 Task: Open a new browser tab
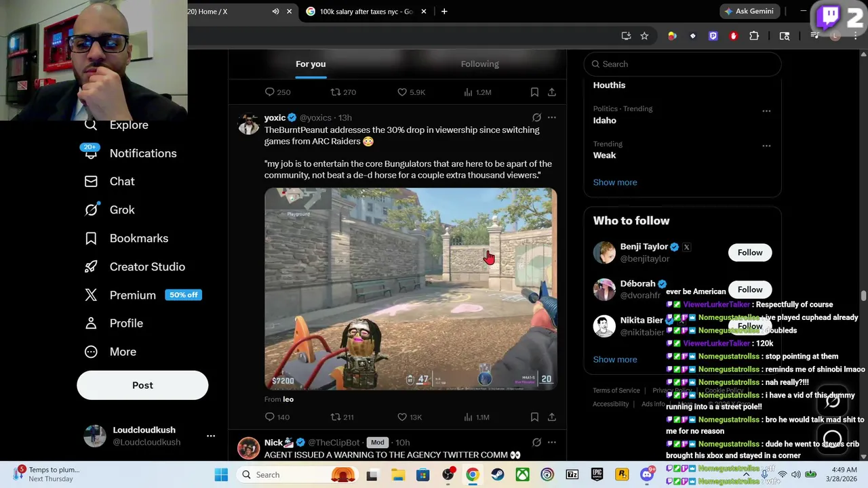[444, 12]
